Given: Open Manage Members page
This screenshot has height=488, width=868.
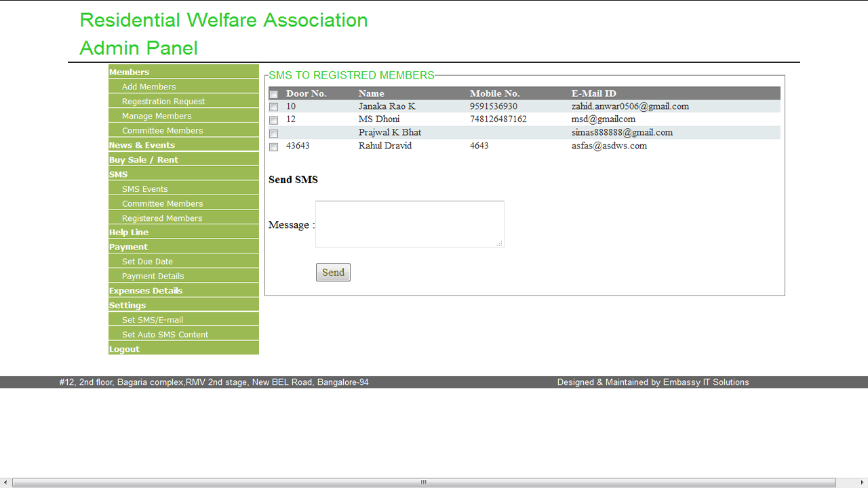Looking at the screenshot, I should (184, 116).
